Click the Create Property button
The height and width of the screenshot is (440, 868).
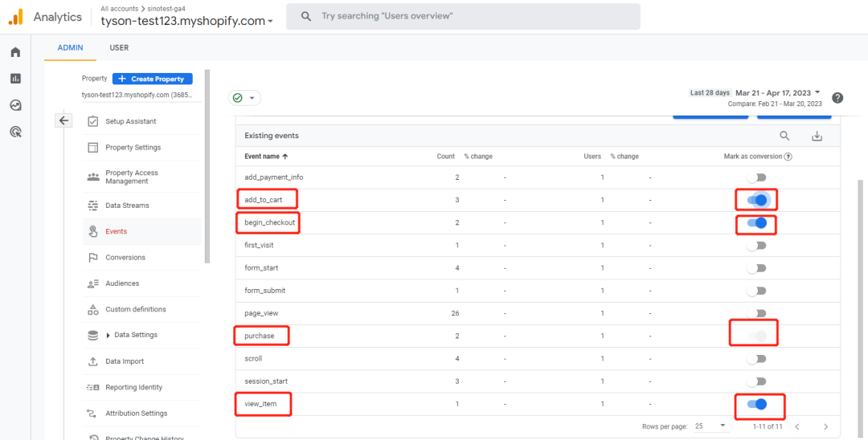point(153,79)
